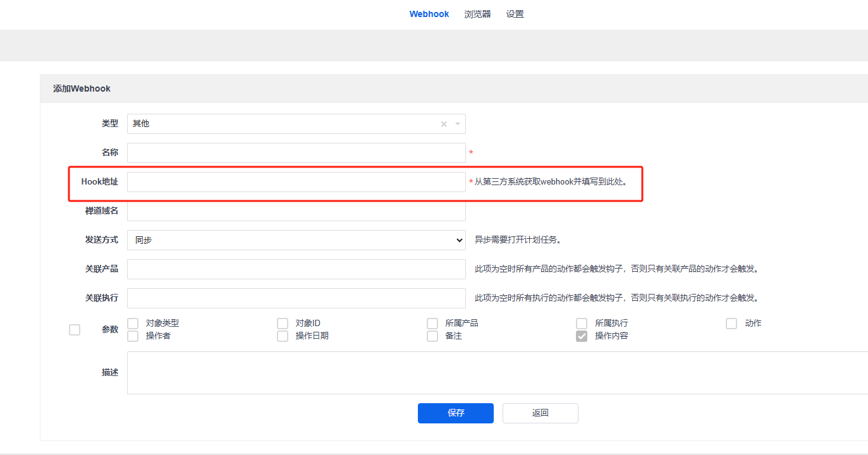Switch to the 浏览器 tab
Screen dimensions: 868x455
[x=477, y=13]
